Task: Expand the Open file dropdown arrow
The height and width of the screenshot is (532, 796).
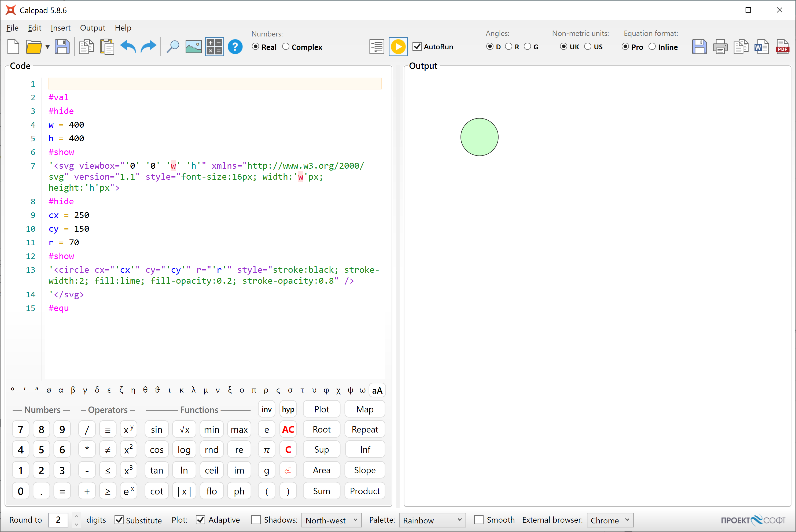Action: tap(47, 47)
